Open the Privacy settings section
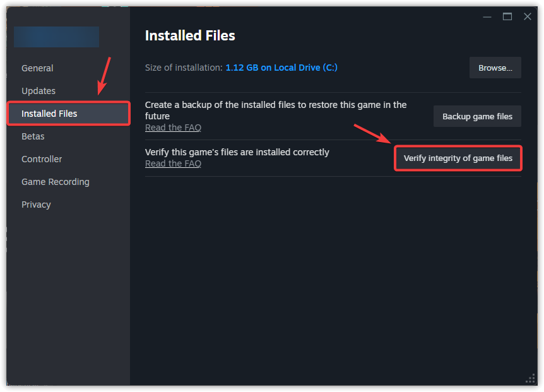544x392 pixels. (x=36, y=204)
